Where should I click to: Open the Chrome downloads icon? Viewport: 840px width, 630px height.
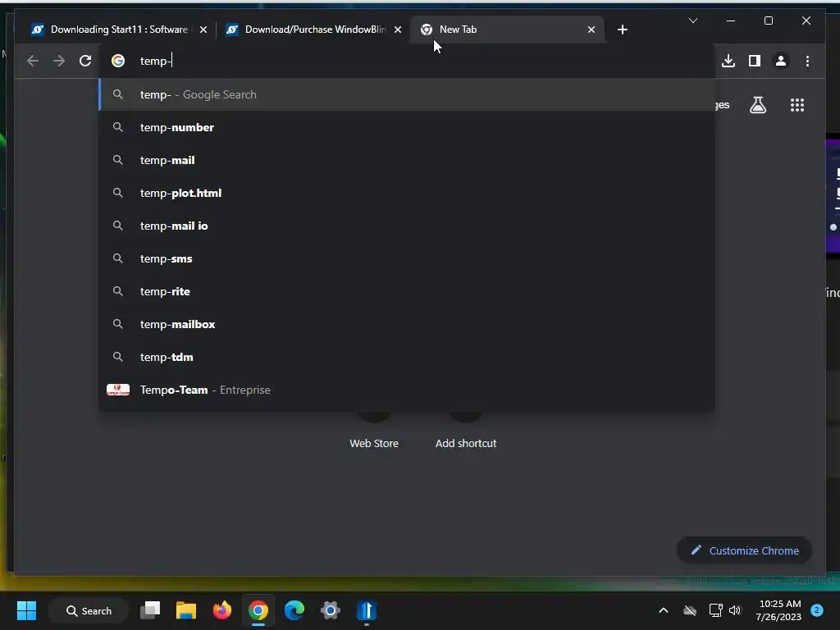(x=728, y=61)
